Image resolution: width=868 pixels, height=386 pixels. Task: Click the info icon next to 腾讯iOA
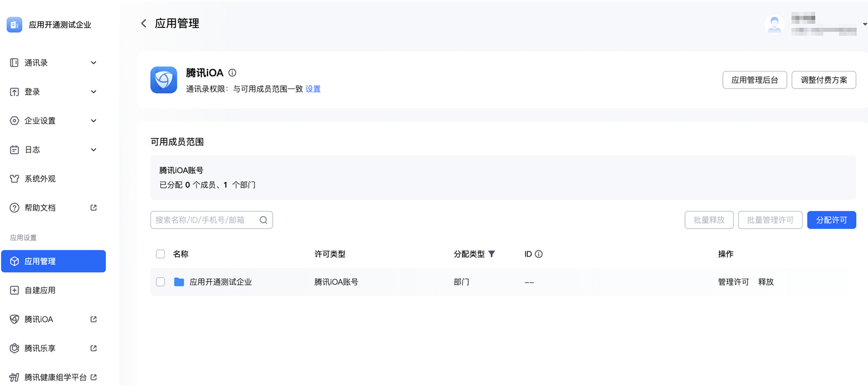click(x=232, y=73)
